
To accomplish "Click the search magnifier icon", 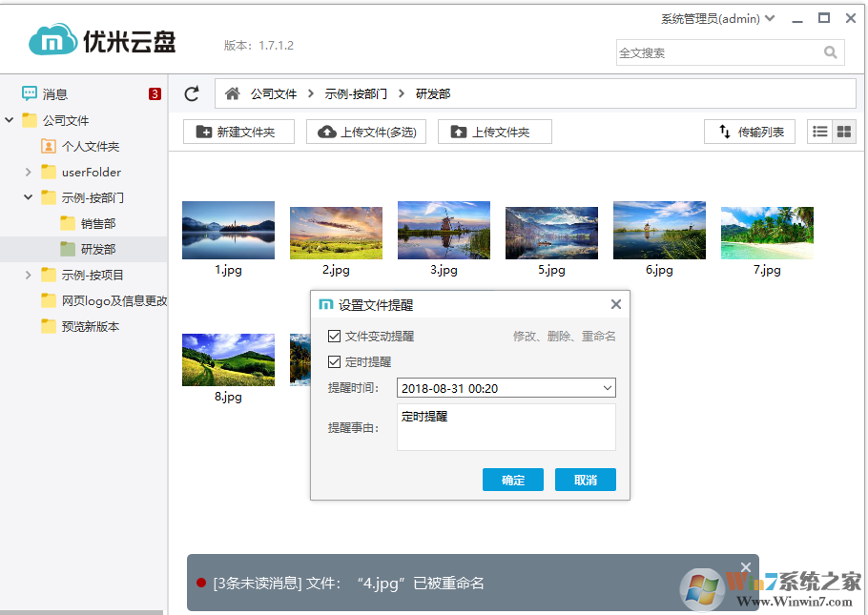I will click(x=830, y=51).
